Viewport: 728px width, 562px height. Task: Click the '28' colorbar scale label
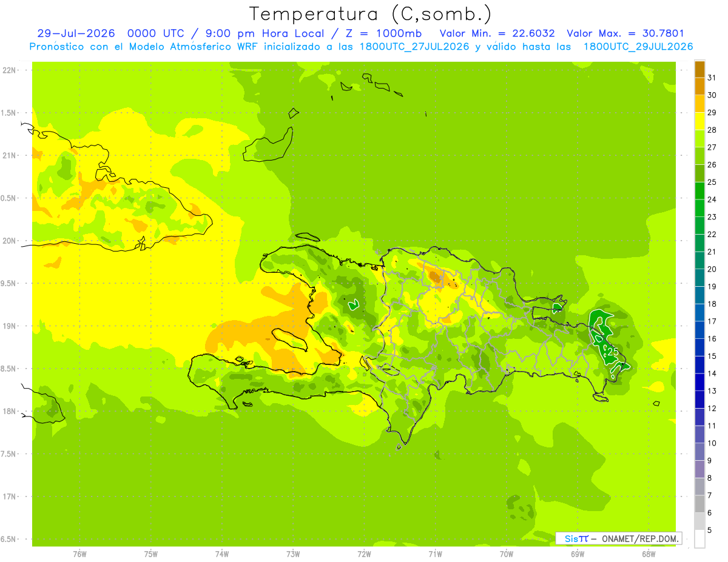[712, 129]
